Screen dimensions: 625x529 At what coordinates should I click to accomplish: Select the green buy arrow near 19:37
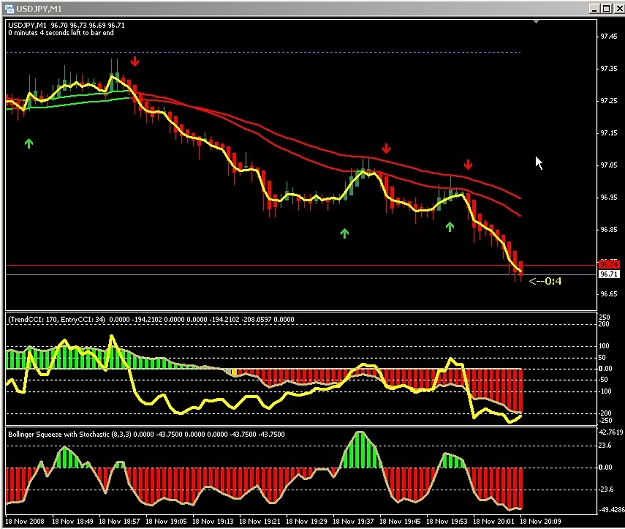[344, 234]
